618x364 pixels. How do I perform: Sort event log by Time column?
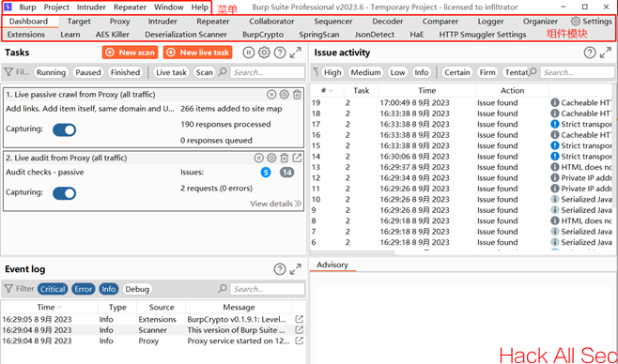[49, 307]
